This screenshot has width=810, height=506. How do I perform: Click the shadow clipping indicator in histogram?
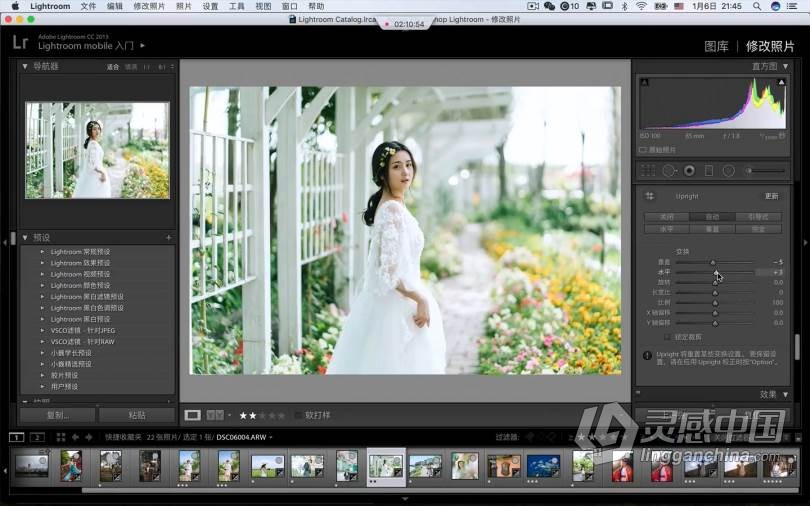coord(644,82)
